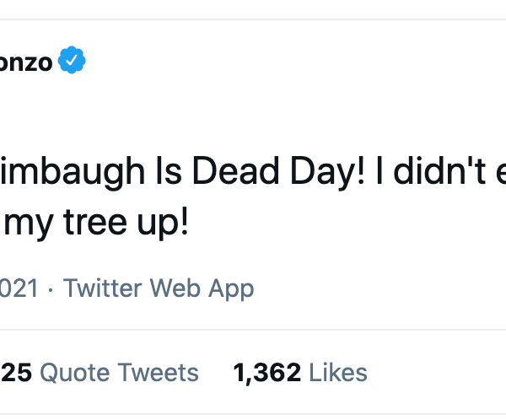Click the word 'App' in the source label
The image size is (506, 420).
230,288
